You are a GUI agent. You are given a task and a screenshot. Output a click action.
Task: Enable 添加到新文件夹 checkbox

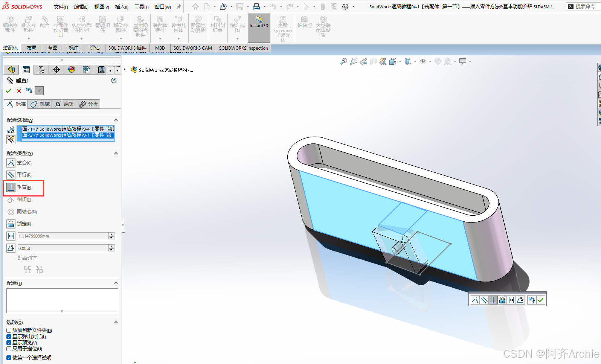[x=9, y=330]
